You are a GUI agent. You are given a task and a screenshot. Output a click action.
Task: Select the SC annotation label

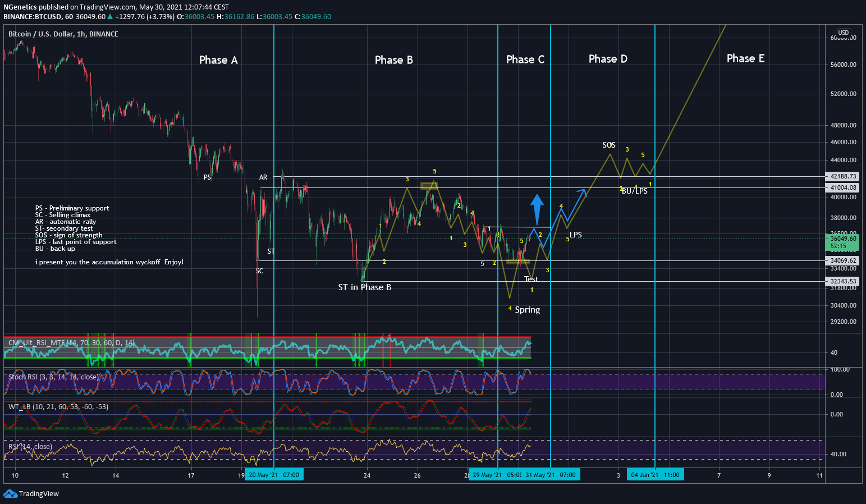[259, 271]
